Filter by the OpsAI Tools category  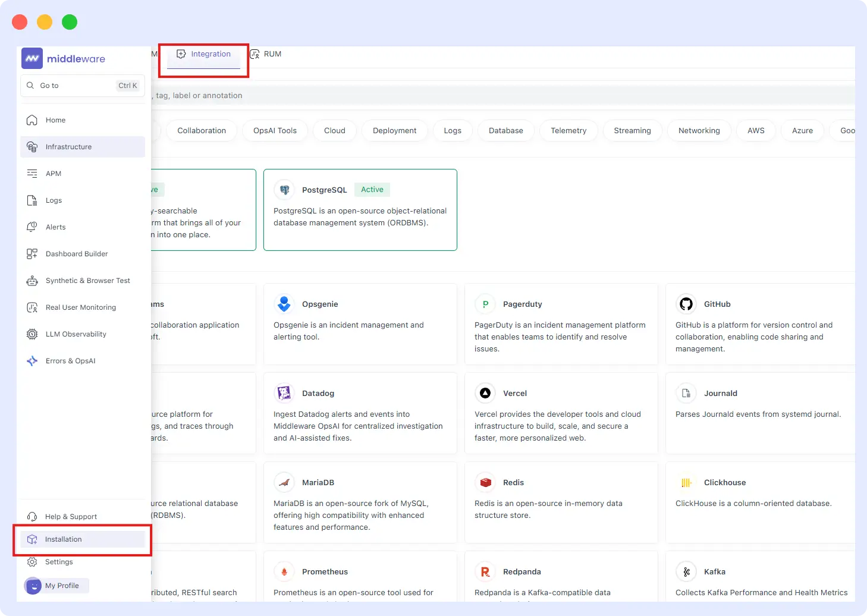[x=275, y=131]
